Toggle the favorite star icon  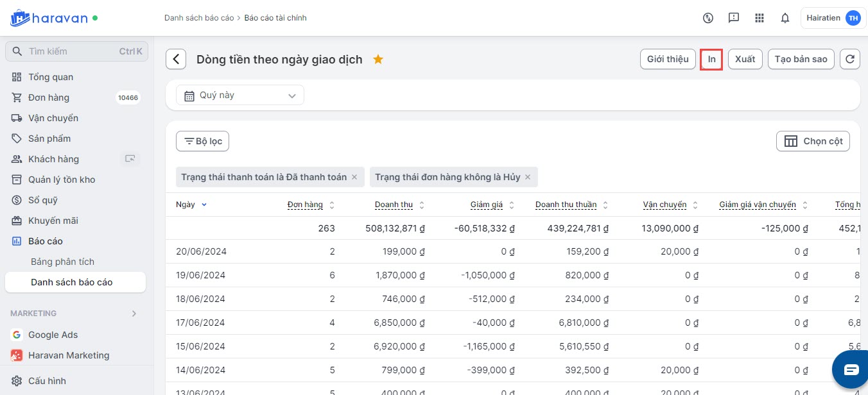click(x=378, y=60)
